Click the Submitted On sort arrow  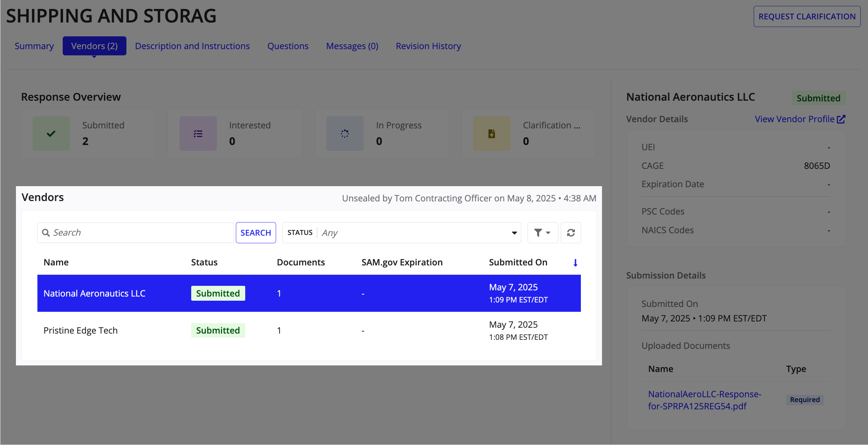coord(575,263)
